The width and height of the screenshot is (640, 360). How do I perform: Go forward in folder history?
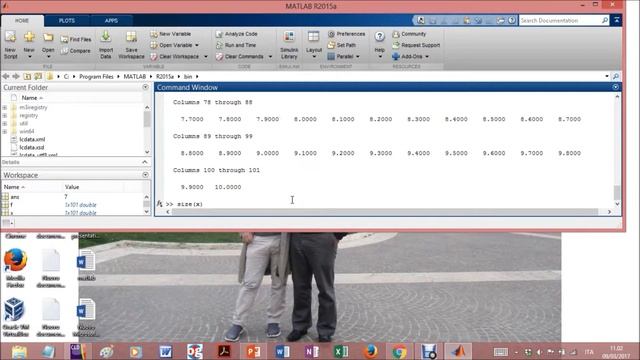(16, 76)
